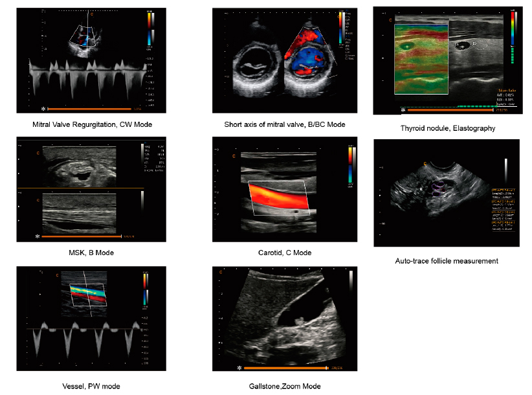Click the orange C marker in Gallstone image
Screen dimensions: 532x395
[221, 273]
